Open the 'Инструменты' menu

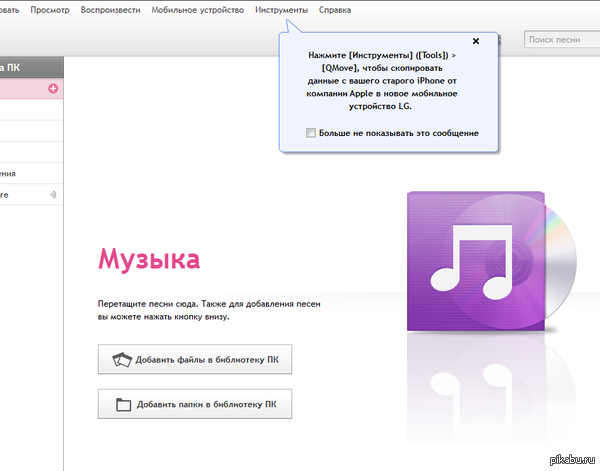(281, 9)
